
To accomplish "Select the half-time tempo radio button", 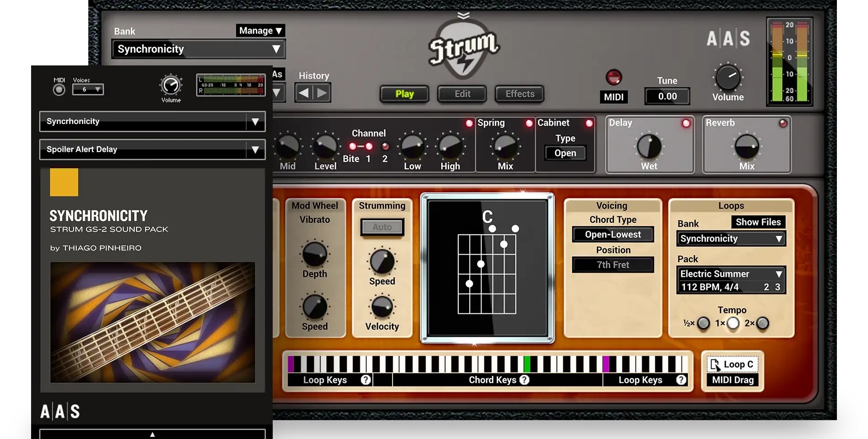I will click(x=704, y=323).
